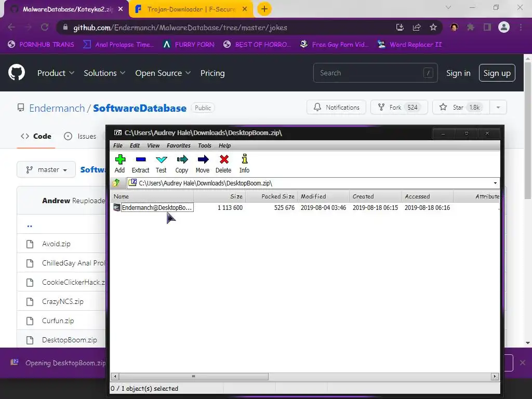Click the file icon beside CrazyNCS.zip

(x=30, y=302)
